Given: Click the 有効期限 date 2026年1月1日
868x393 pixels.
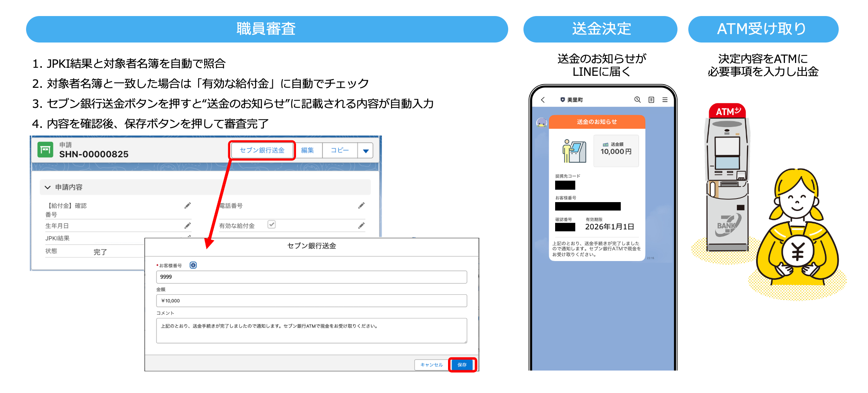Looking at the screenshot, I should 610,227.
